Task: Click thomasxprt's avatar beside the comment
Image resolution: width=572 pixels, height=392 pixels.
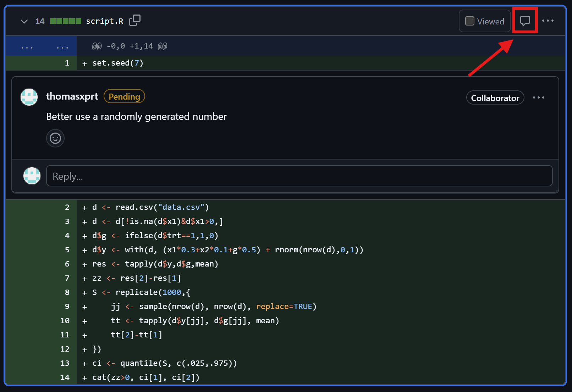Action: 29,97
